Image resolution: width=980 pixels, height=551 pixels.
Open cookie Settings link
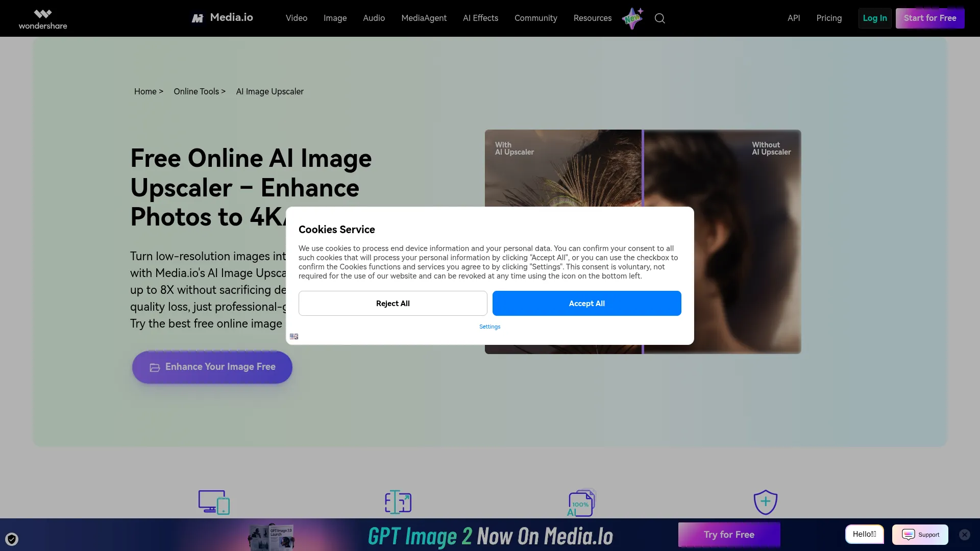pos(490,327)
